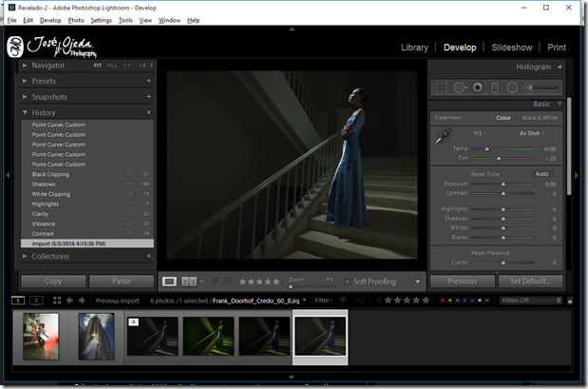
Task: Hide the left panel group arrow
Action: pyautogui.click(x=8, y=175)
